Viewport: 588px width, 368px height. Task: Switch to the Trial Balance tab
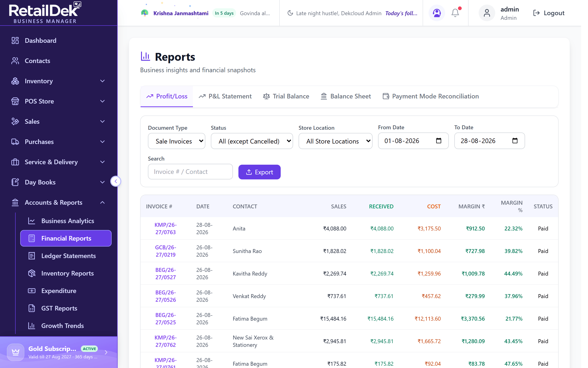click(x=286, y=96)
